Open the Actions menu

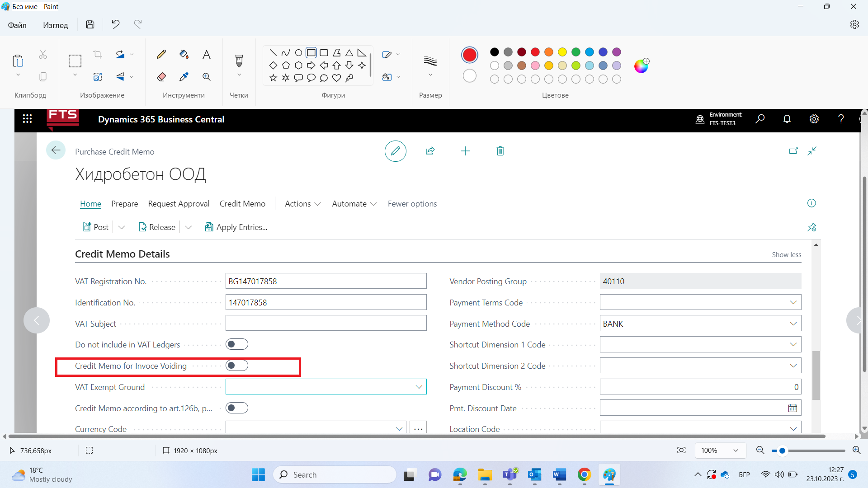pyautogui.click(x=301, y=203)
